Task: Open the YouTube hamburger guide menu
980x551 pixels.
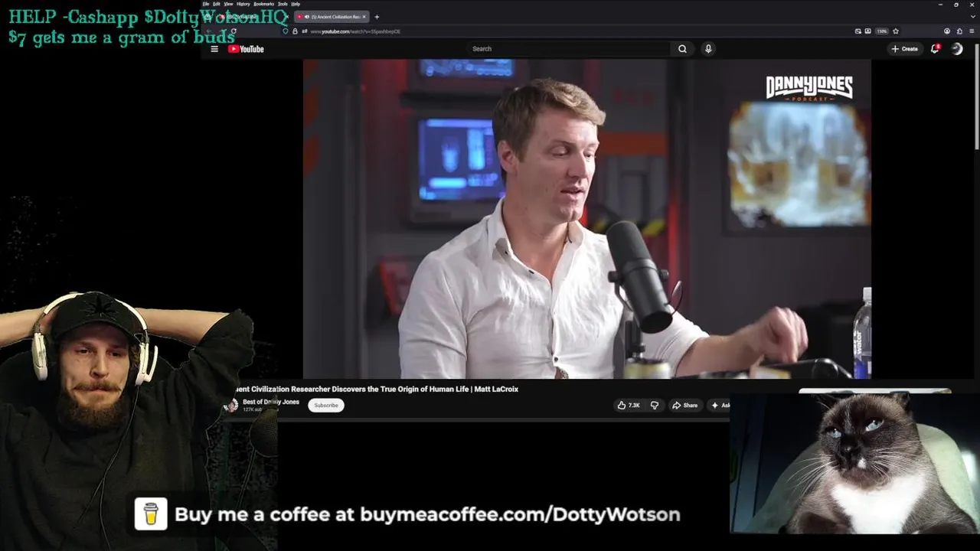Action: [x=214, y=49]
